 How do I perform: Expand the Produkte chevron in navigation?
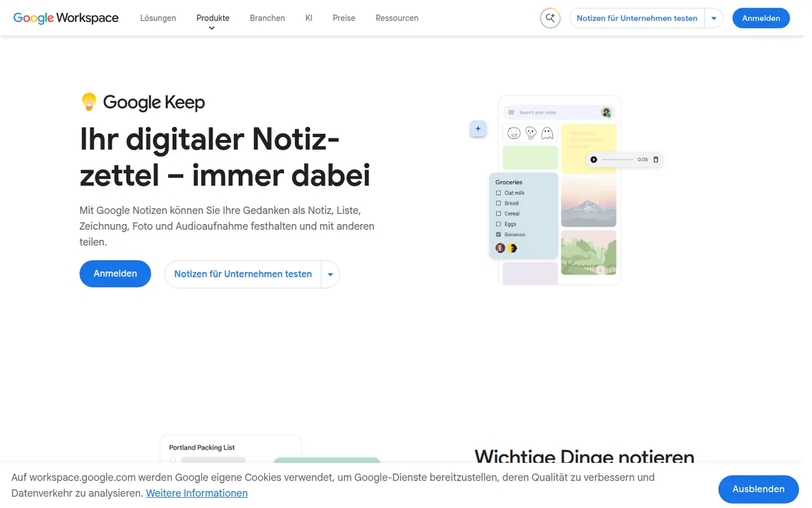tap(212, 28)
